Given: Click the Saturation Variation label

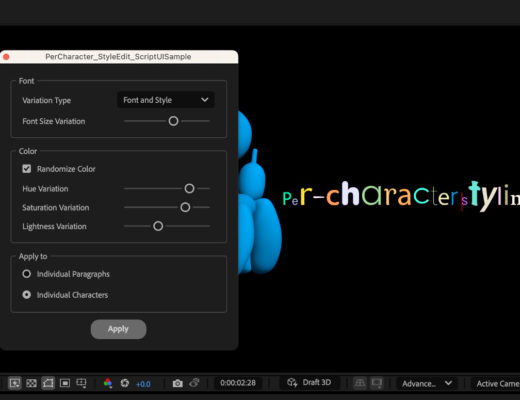Looking at the screenshot, I should tap(56, 208).
